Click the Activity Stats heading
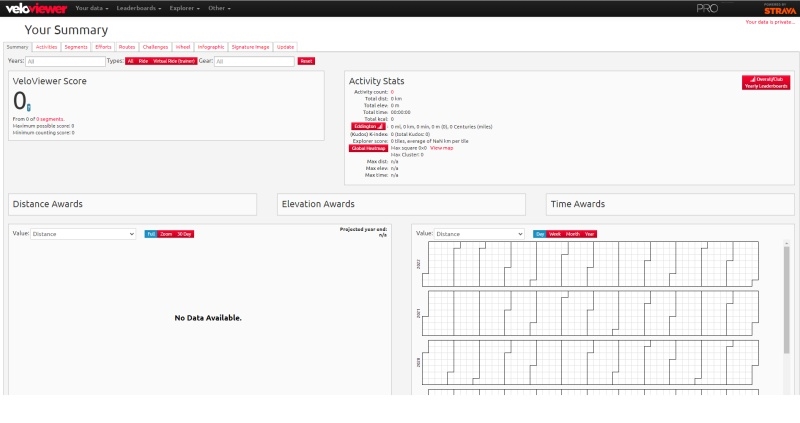This screenshot has width=800, height=423. pyautogui.click(x=377, y=81)
